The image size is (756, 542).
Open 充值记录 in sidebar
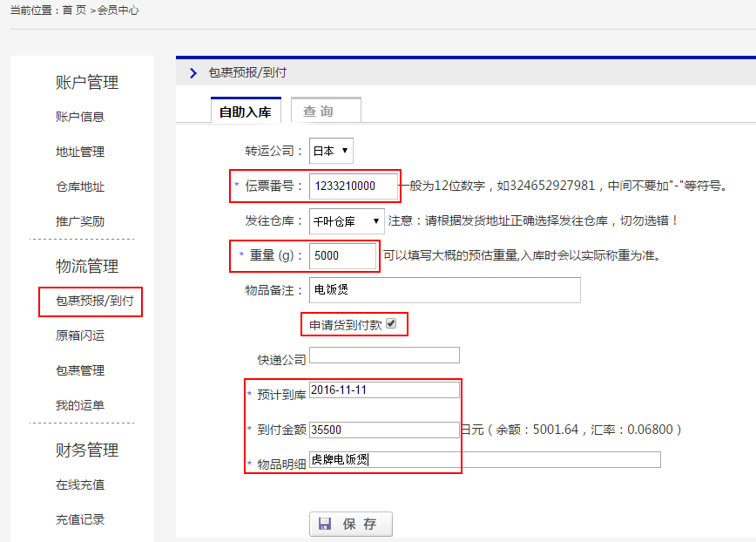pos(80,519)
